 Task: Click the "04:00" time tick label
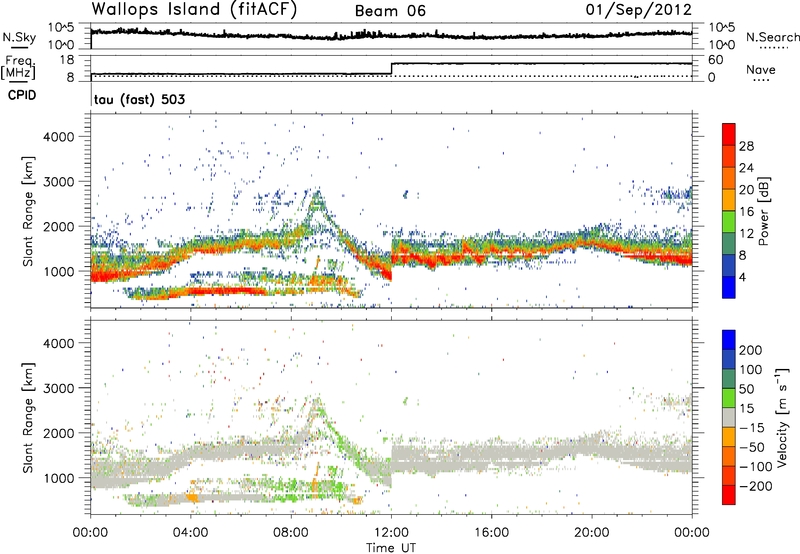click(191, 533)
